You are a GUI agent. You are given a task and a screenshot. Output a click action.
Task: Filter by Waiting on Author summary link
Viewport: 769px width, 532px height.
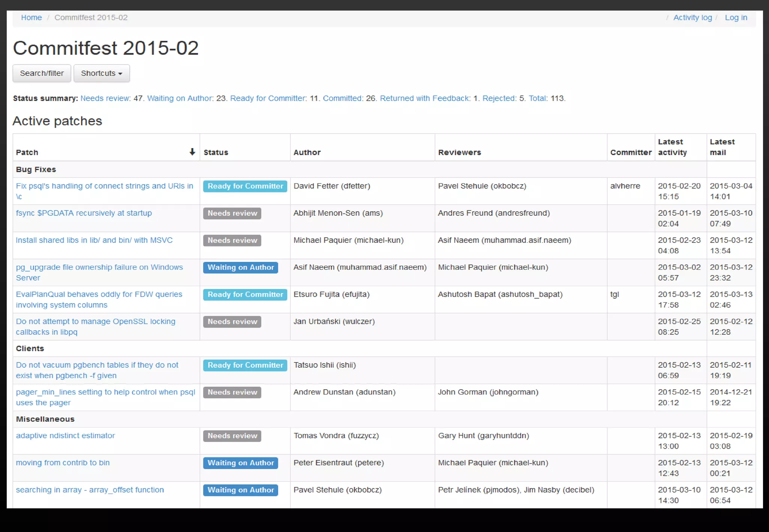[x=179, y=98]
